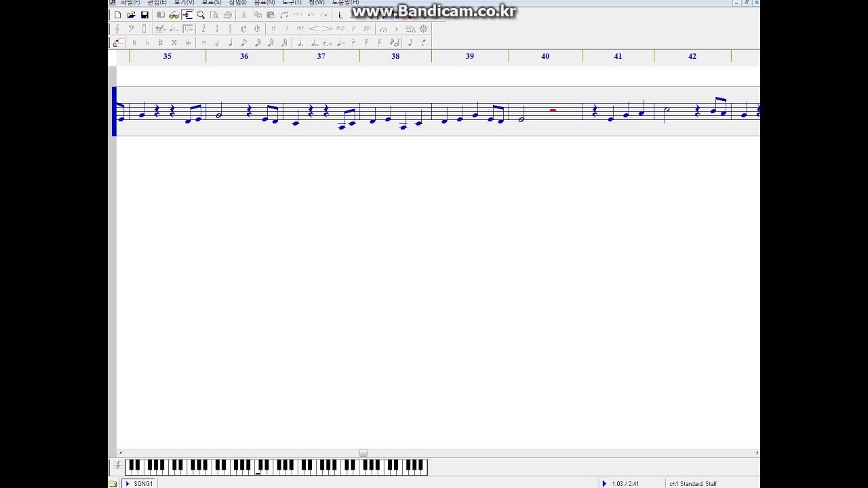Toggle quarter note duration
Viewport: 868px width, 488px height.
(x=231, y=42)
